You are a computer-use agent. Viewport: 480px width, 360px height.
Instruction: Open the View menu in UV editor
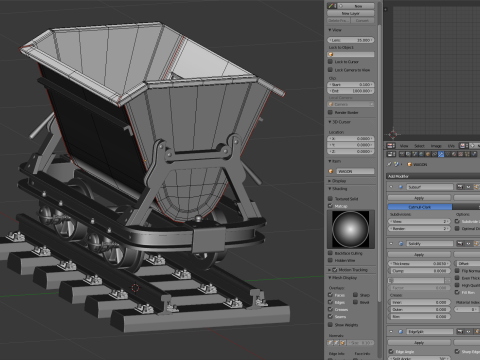(x=404, y=146)
